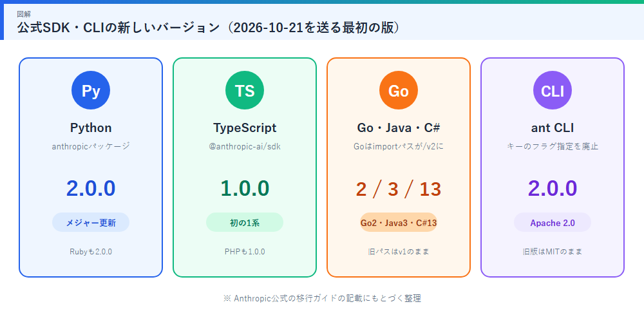Click the orange Go circle icon
The width and height of the screenshot is (644, 322).
(x=399, y=90)
